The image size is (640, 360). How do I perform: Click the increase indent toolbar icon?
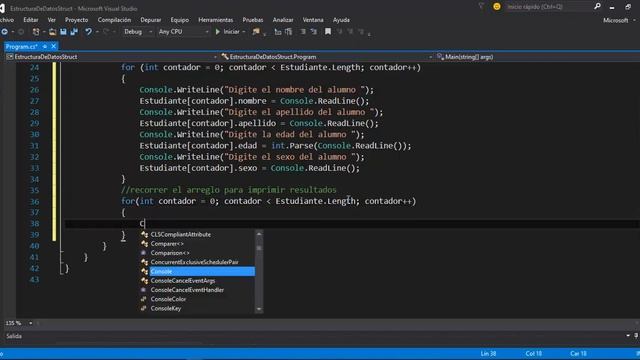pos(289,31)
